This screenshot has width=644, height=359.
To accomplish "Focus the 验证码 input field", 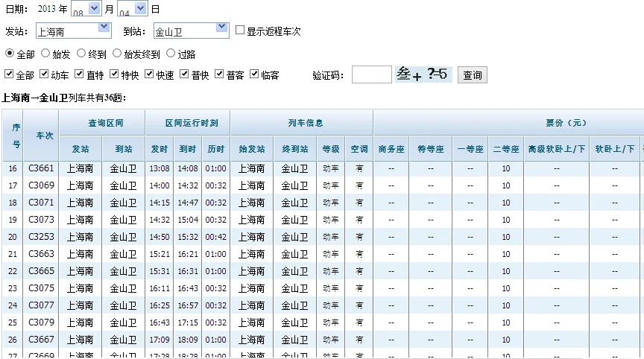I will pyautogui.click(x=372, y=74).
